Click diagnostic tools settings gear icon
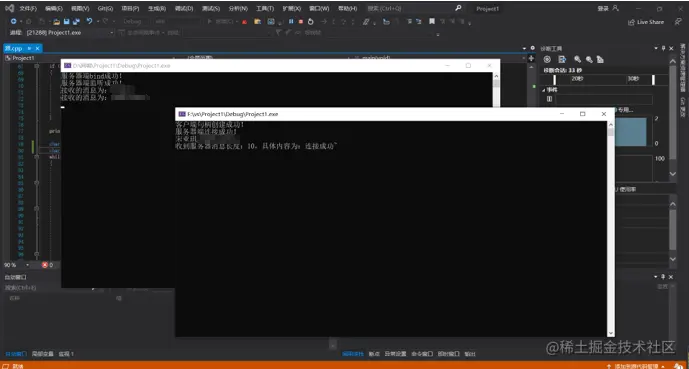Viewport: 689px width, 369px height. click(x=547, y=59)
